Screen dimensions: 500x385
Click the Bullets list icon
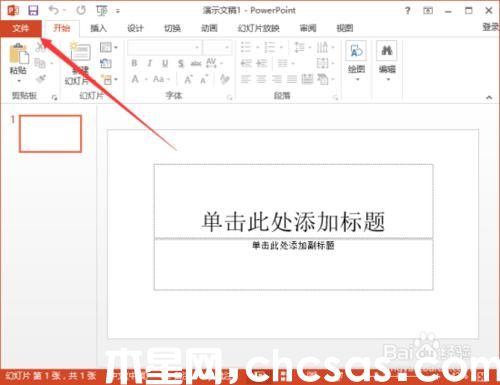[x=246, y=47]
